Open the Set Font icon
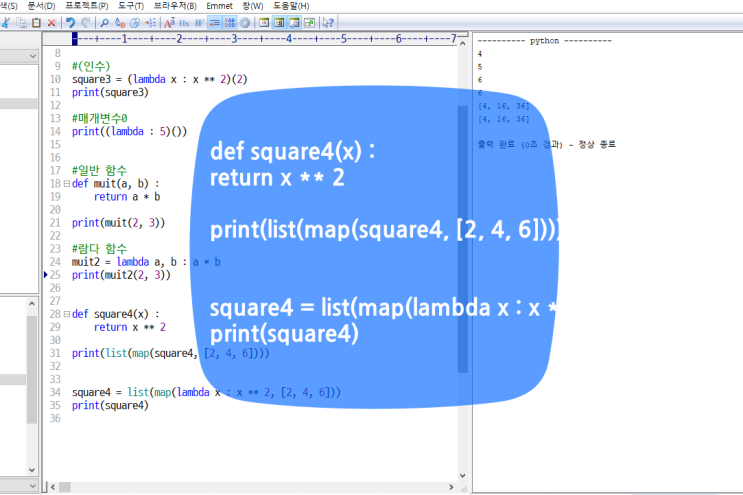The image size is (743, 495). (x=169, y=22)
